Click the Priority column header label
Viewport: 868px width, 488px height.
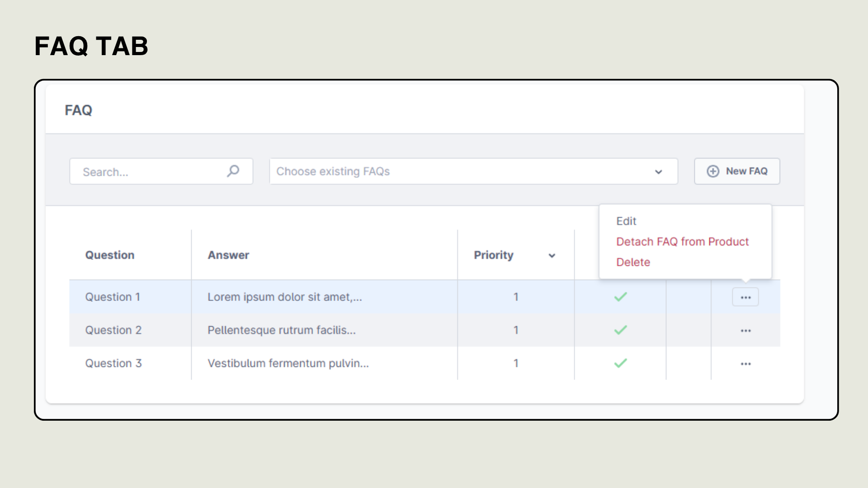coord(494,255)
